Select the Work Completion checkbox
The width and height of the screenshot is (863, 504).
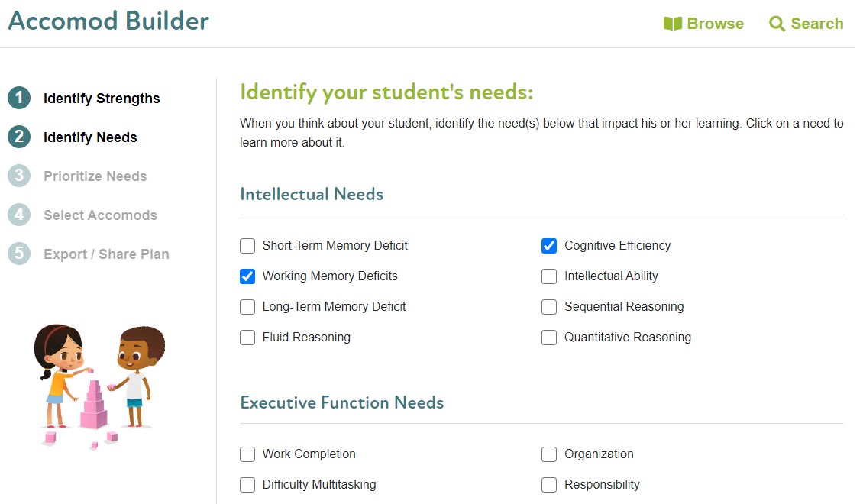click(247, 454)
